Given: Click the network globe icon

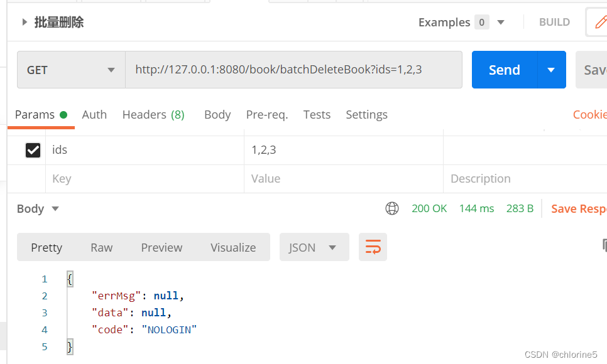Looking at the screenshot, I should (x=391, y=208).
